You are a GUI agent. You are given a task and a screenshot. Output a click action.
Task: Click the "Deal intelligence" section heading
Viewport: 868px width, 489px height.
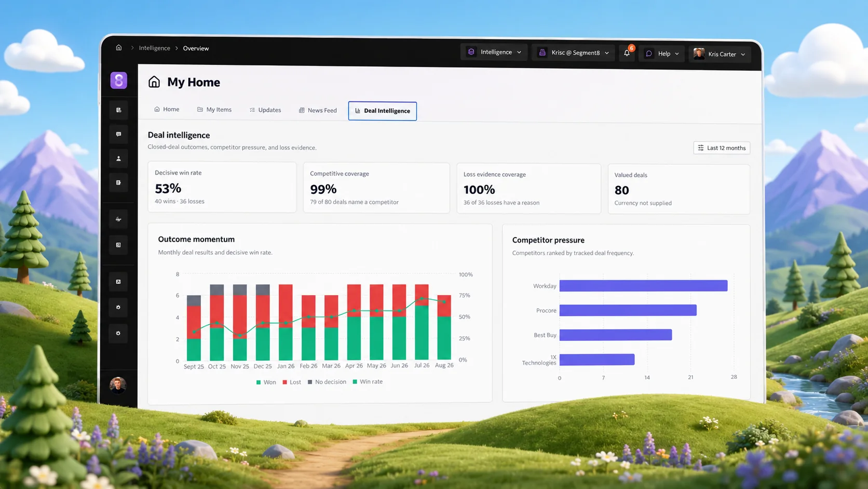point(179,135)
